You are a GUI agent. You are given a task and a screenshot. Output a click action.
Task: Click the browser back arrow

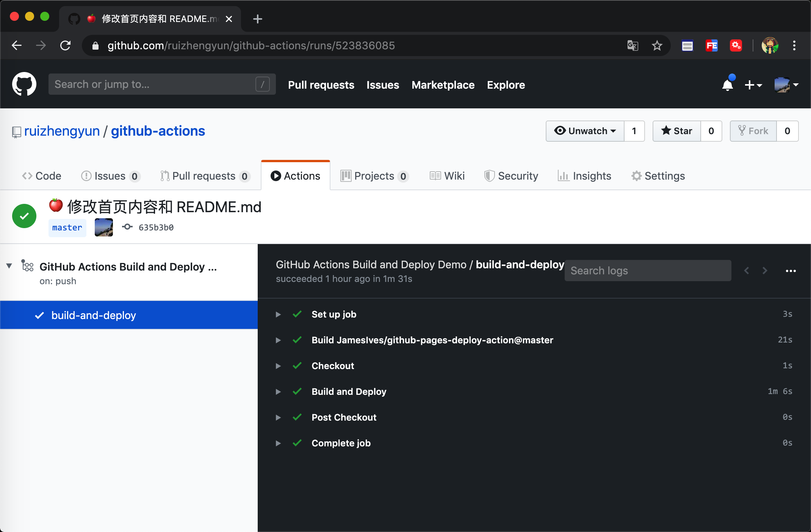(x=17, y=45)
